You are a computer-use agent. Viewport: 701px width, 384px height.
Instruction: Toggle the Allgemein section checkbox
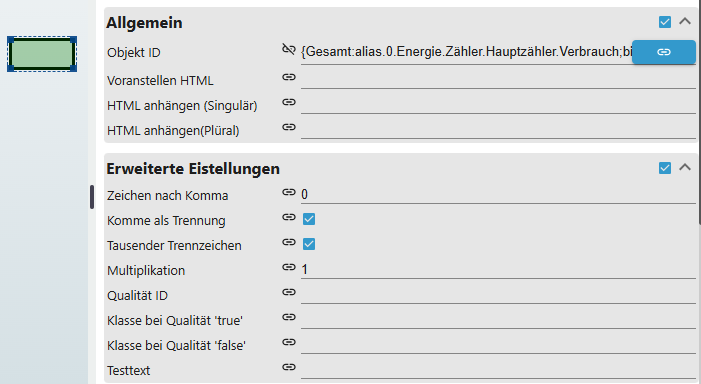tap(665, 22)
